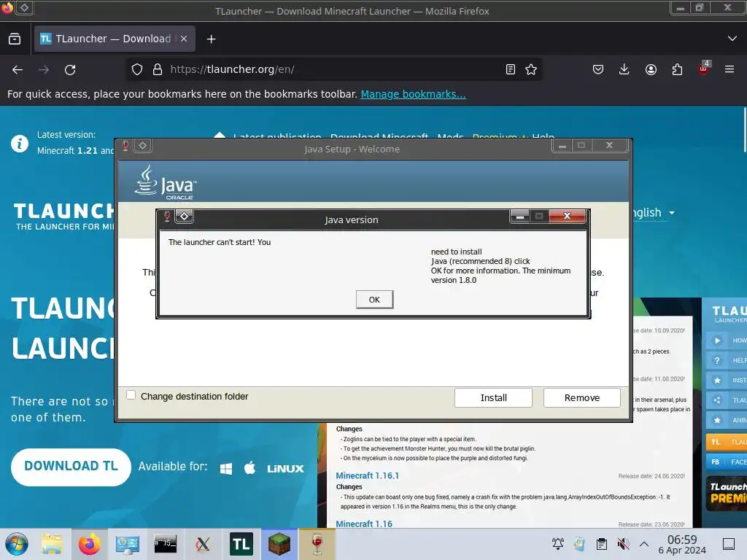Click the uBlock Origin icon with badge
747x560 pixels.
tap(704, 68)
